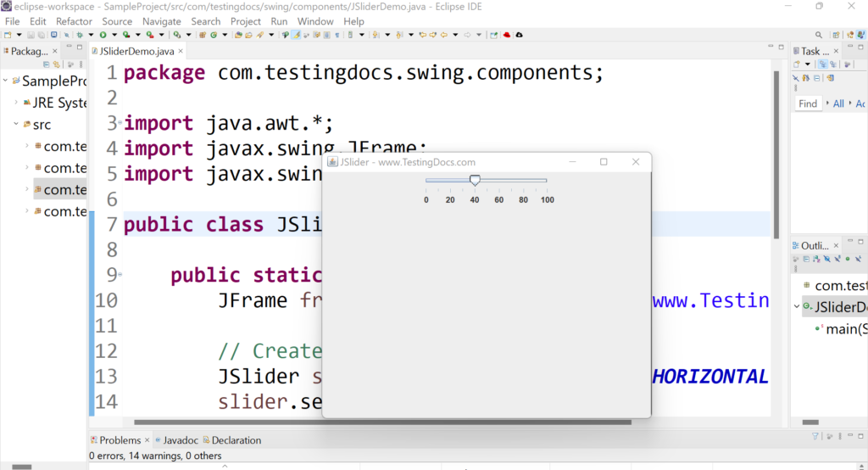
Task: Collapse JSliderDemo class in Outline
Action: 797,306
